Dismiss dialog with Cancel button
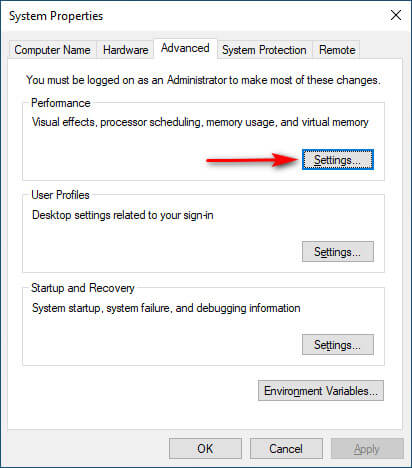412x468 pixels. click(x=286, y=449)
